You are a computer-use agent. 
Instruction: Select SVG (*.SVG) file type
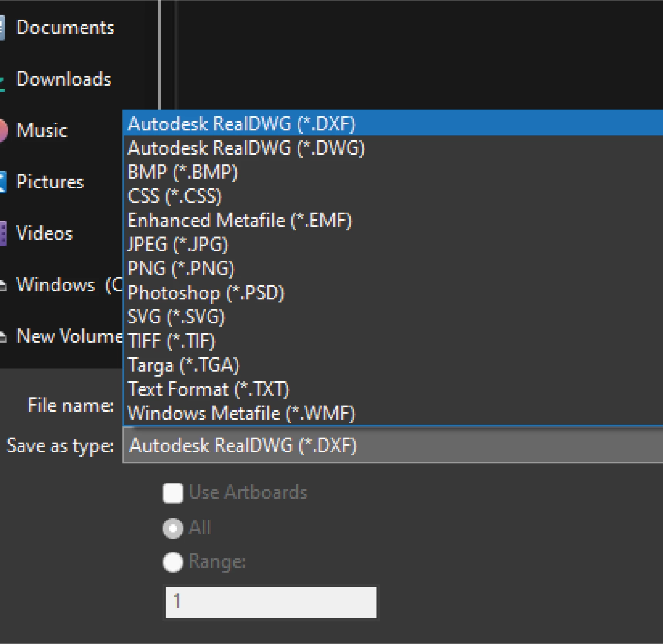(x=393, y=317)
